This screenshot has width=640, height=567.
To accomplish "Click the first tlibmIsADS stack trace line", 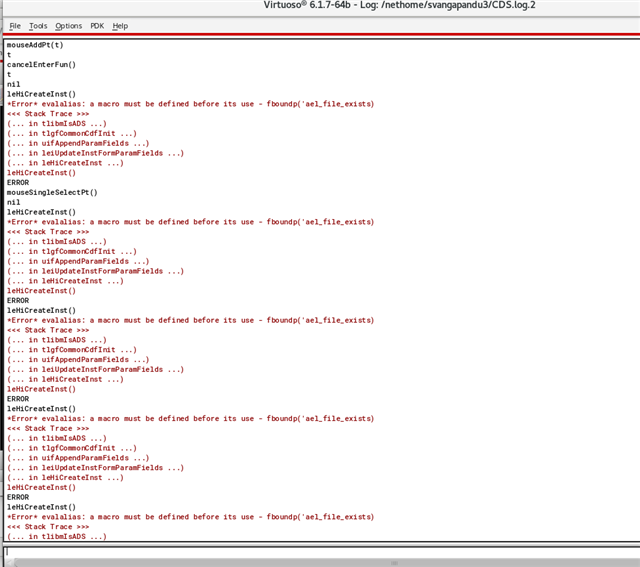I will click(57, 123).
